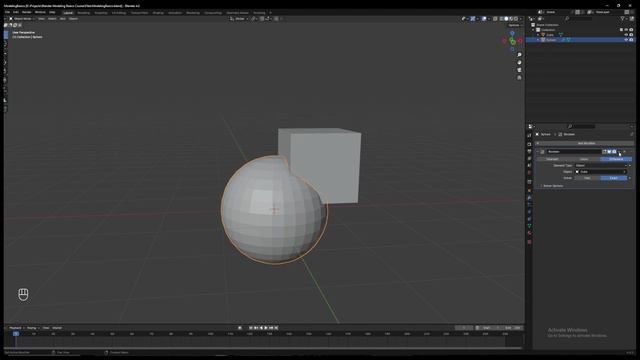
Task: Toggle the X-ray view icon
Action: pyautogui.click(x=495, y=19)
